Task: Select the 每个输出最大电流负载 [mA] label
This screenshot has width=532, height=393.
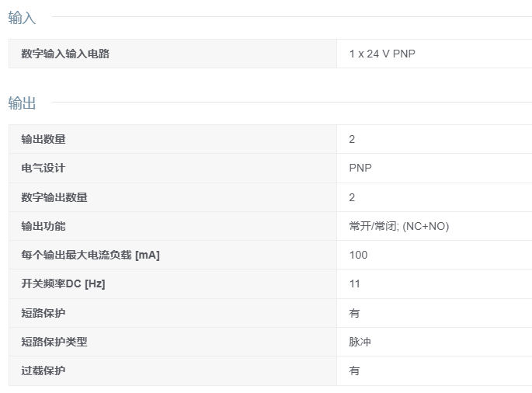Action: pos(90,255)
